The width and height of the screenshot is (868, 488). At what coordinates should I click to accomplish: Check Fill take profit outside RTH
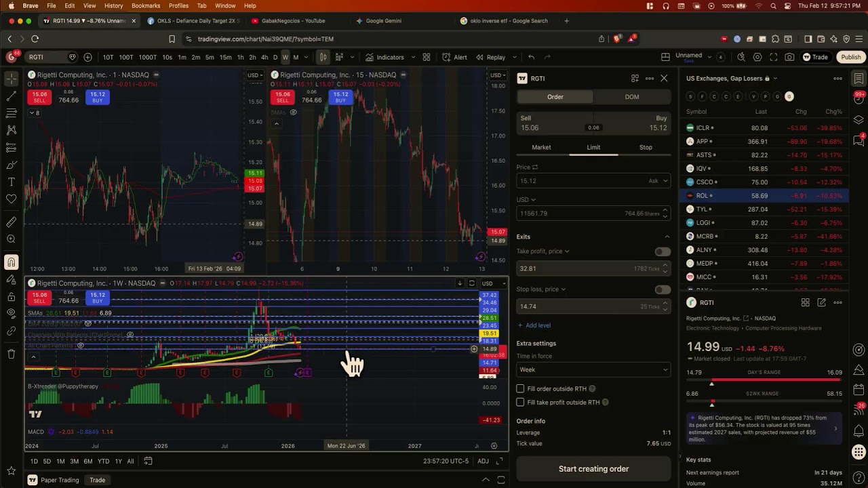pos(520,402)
